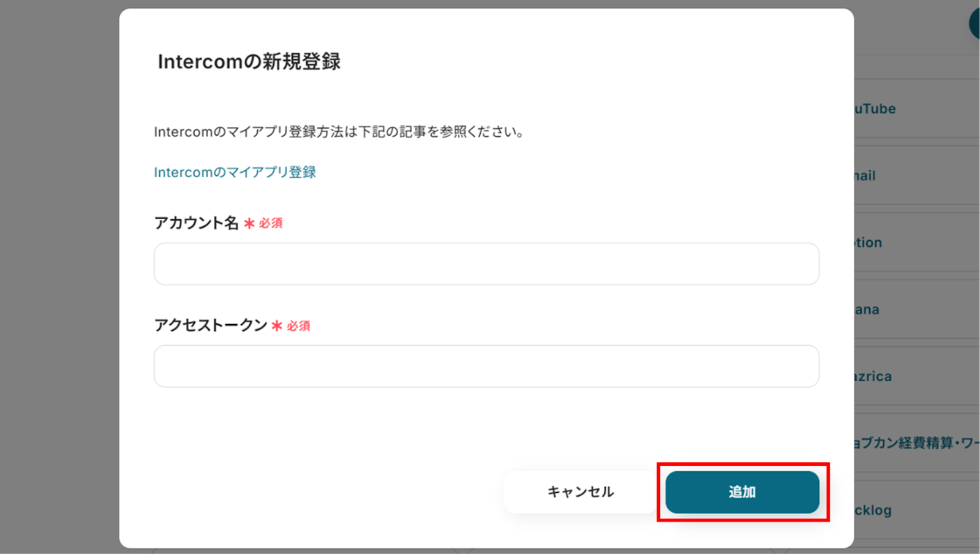Viewport: 980px width, 554px height.
Task: Click the dimmed overlay left of the dialog
Action: click(58, 276)
